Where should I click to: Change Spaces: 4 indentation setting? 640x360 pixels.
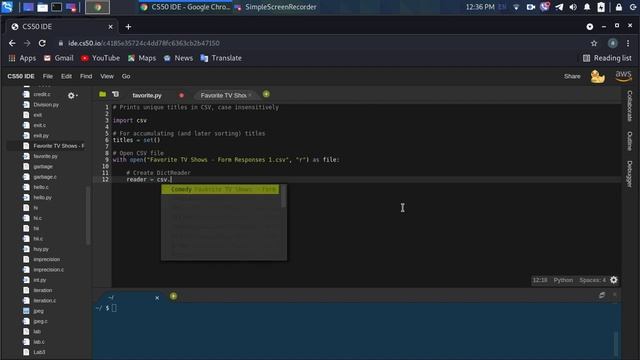[x=592, y=280]
